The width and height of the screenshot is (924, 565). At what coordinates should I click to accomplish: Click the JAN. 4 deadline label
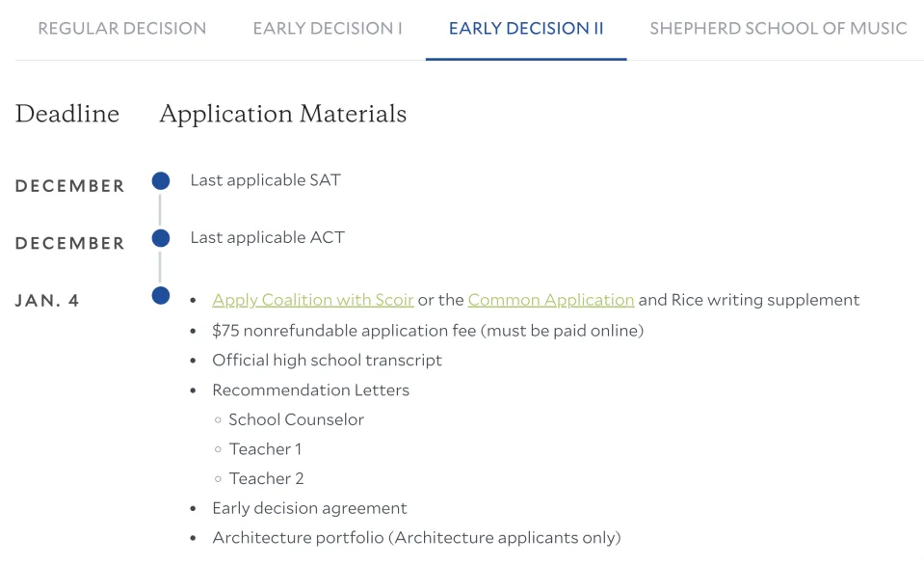click(x=47, y=301)
